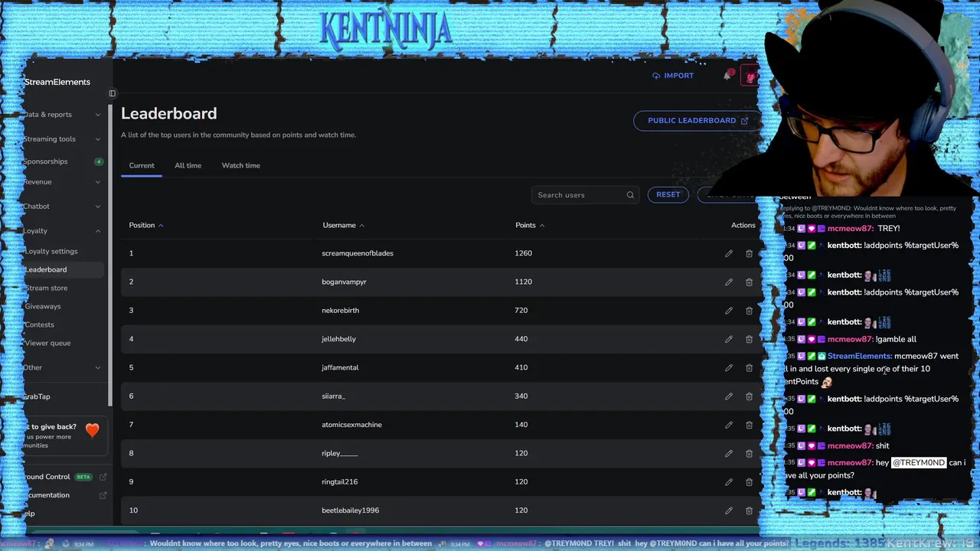Switch to Watch time tab
Screen dimensions: 980x551
(240, 165)
